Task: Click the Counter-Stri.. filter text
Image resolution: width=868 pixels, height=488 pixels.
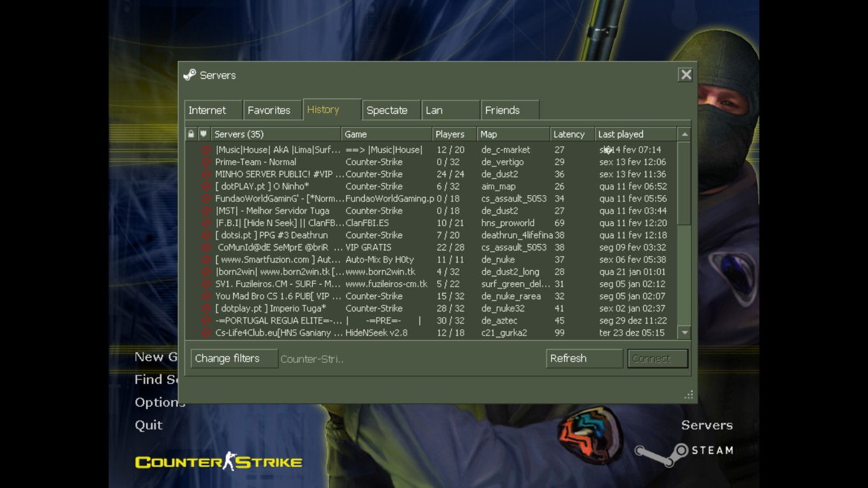Action: coord(312,359)
